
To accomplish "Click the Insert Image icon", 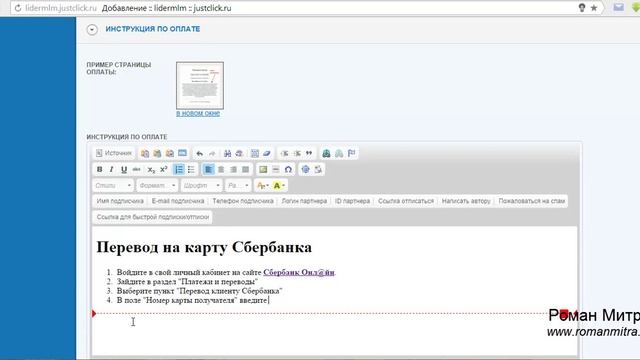I will (263, 169).
